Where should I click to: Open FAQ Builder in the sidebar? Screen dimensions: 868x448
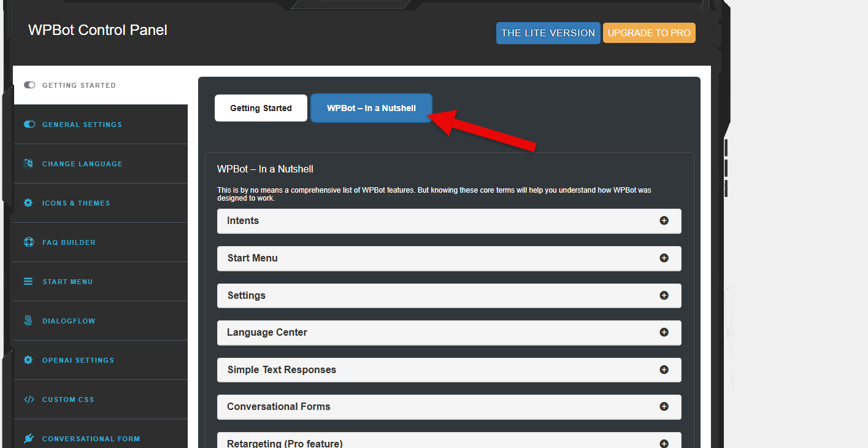coord(101,242)
